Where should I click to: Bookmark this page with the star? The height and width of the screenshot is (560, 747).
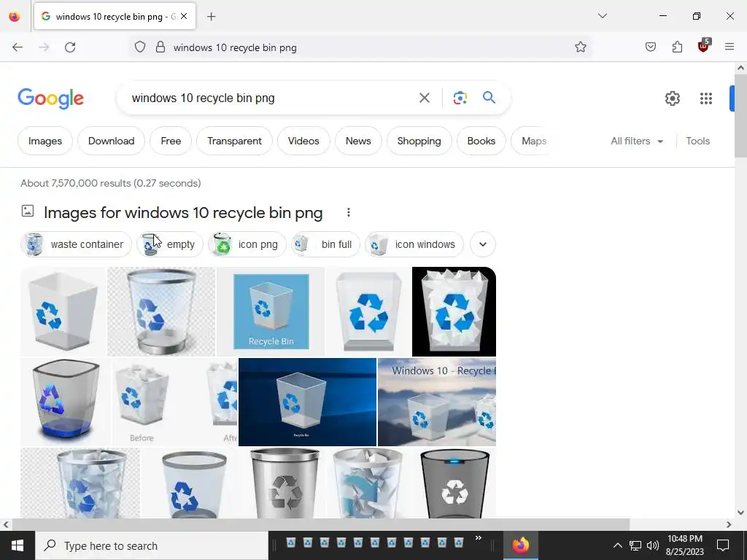tap(580, 47)
